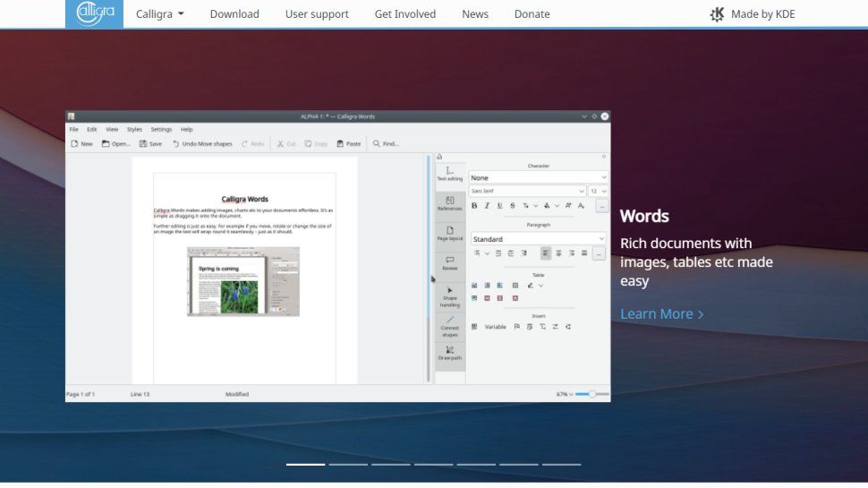Click the insert table icon in Table section

click(474, 286)
